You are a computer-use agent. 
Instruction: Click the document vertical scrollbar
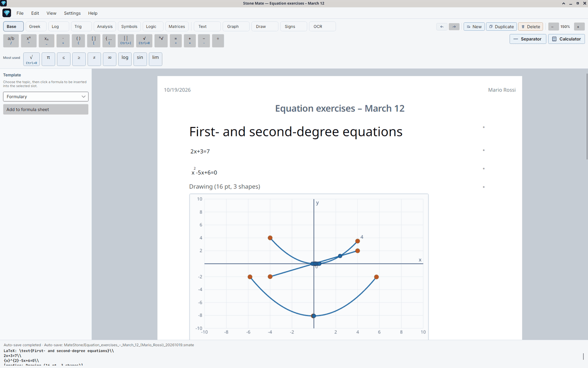coord(587,116)
